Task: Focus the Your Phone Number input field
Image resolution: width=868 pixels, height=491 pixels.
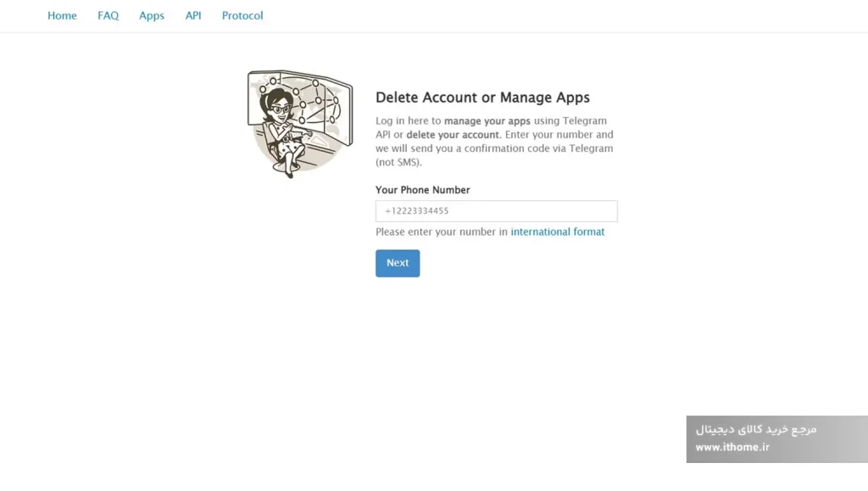Action: click(x=497, y=211)
